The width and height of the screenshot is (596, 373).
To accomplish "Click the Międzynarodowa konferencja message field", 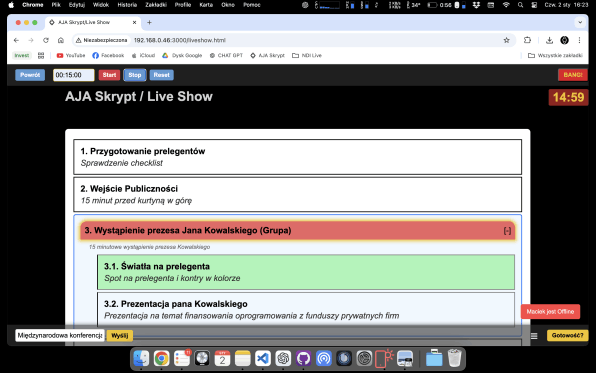I will point(60,335).
